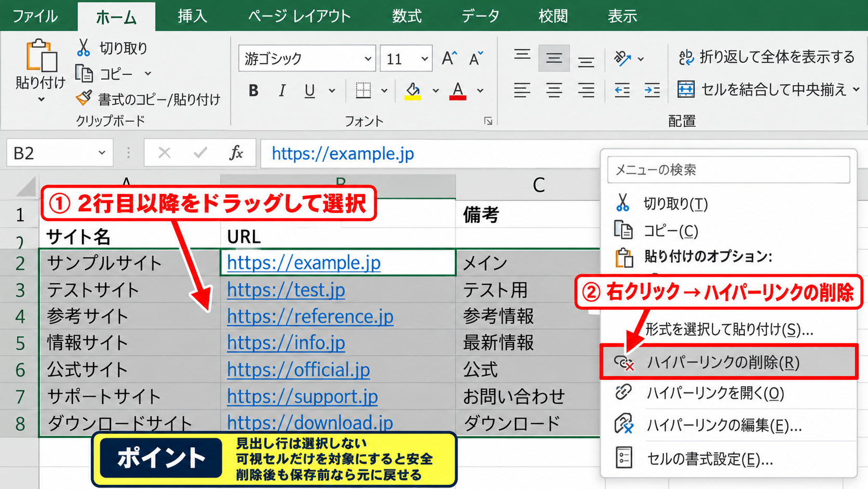Switch to the 挿入 ribbon tab
Image resolution: width=868 pixels, height=489 pixels.
point(193,16)
